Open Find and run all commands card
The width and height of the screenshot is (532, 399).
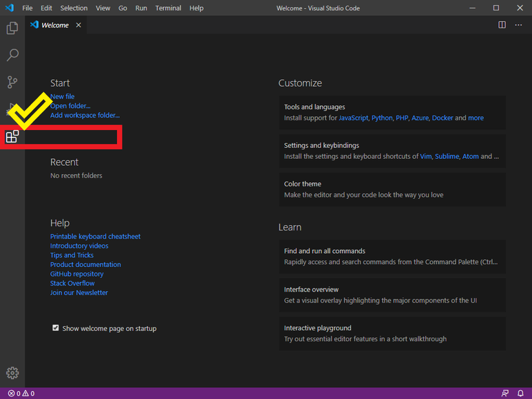point(392,257)
